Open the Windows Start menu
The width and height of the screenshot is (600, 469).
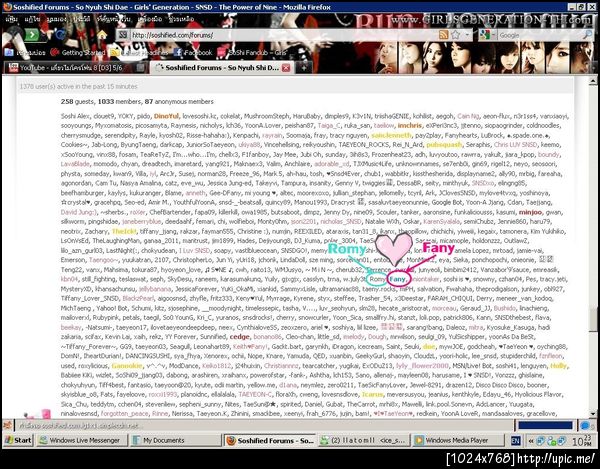[x=18, y=440]
